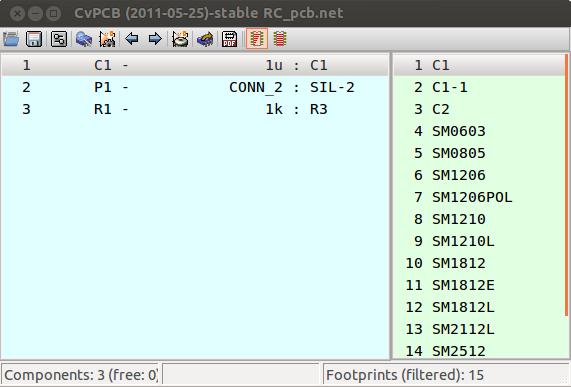Image resolution: width=571 pixels, height=387 pixels.
Task: Toggle the filtered footprint list button
Action: tap(257, 39)
